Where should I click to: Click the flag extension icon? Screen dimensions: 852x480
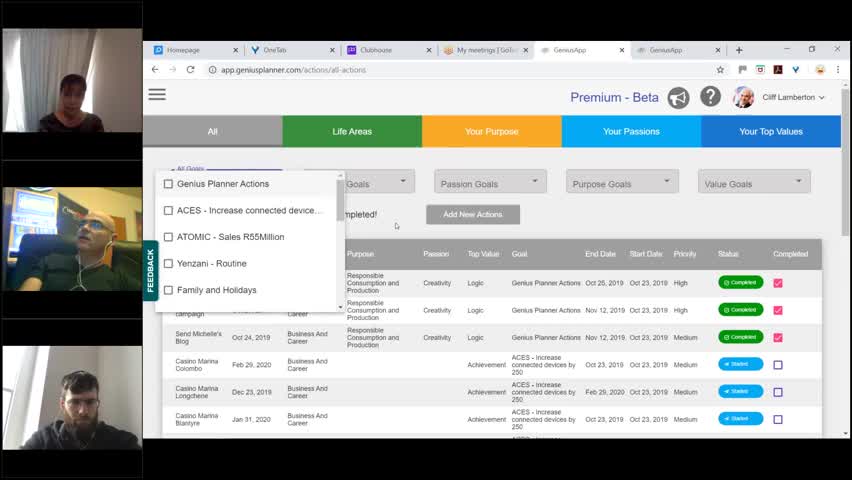coord(742,70)
